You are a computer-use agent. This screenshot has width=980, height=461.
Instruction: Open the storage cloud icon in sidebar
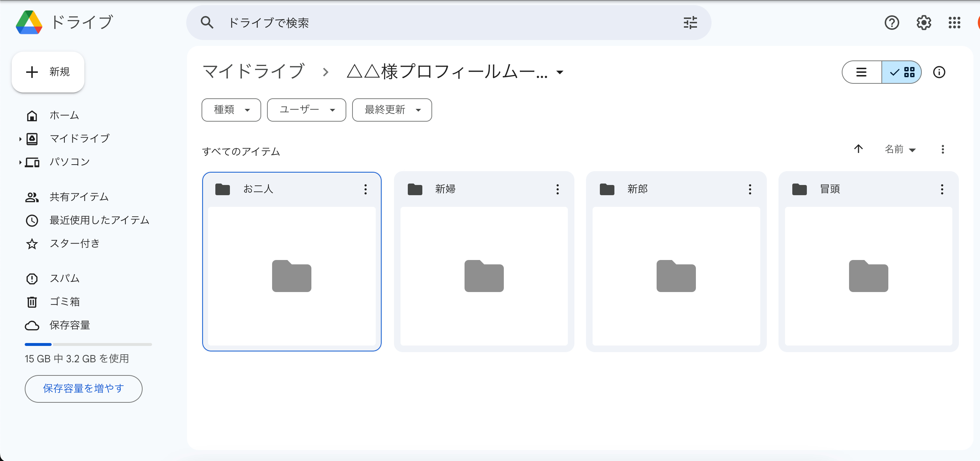32,326
